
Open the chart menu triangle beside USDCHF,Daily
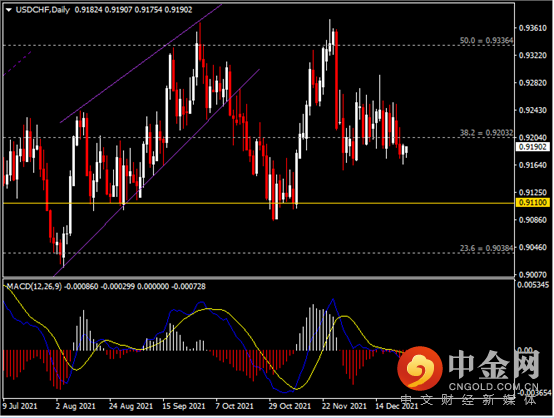coord(9,10)
